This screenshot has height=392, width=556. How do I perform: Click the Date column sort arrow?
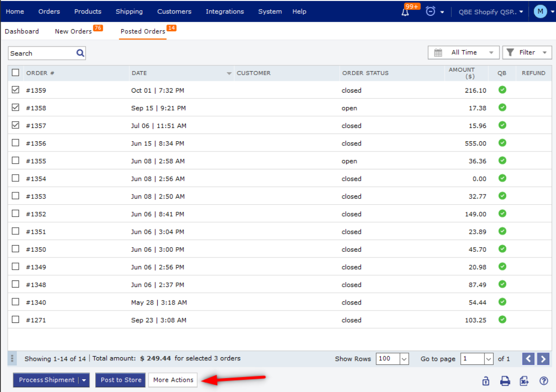click(229, 73)
